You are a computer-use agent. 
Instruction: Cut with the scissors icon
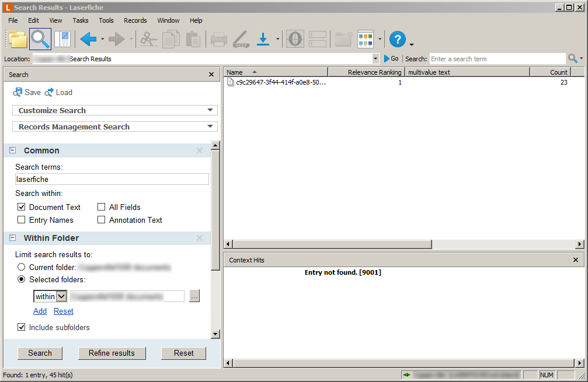pos(148,39)
